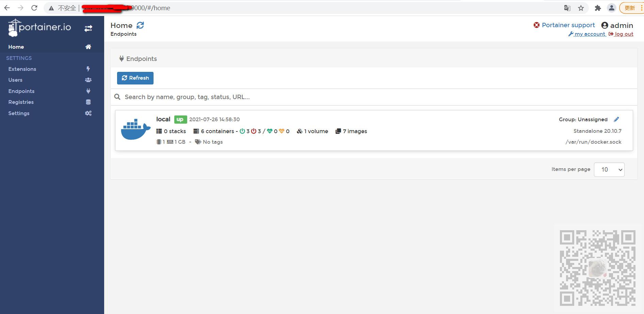Click the green 'up' status badge
The width and height of the screenshot is (644, 314).
tap(180, 120)
